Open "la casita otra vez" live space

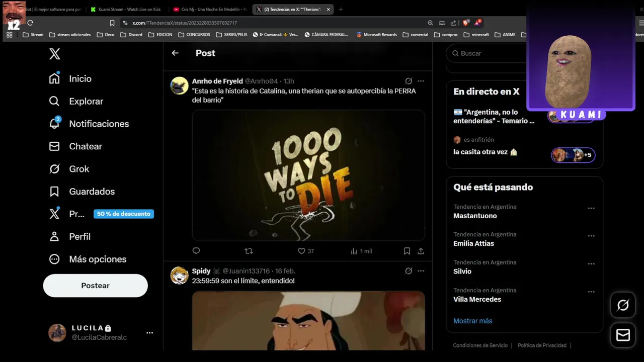(486, 152)
